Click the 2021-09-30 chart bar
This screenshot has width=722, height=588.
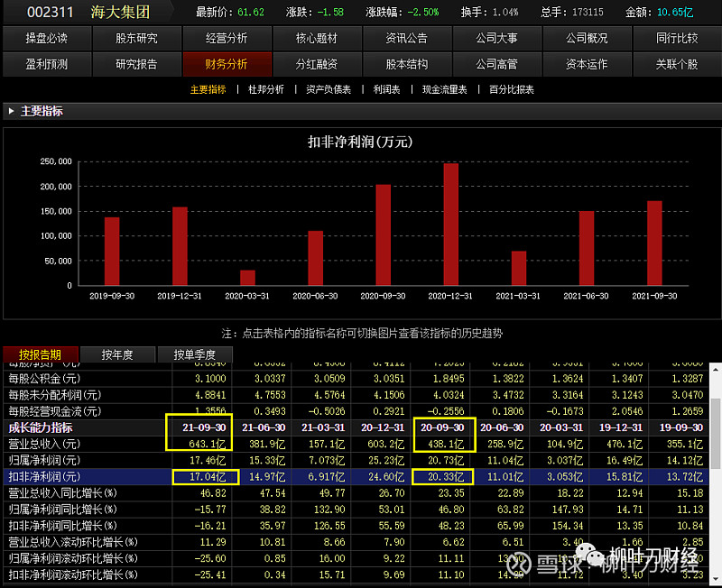654,243
